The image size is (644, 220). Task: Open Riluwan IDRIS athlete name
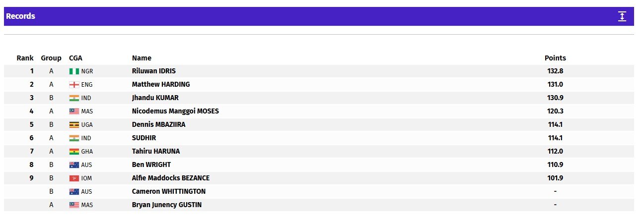click(x=154, y=71)
